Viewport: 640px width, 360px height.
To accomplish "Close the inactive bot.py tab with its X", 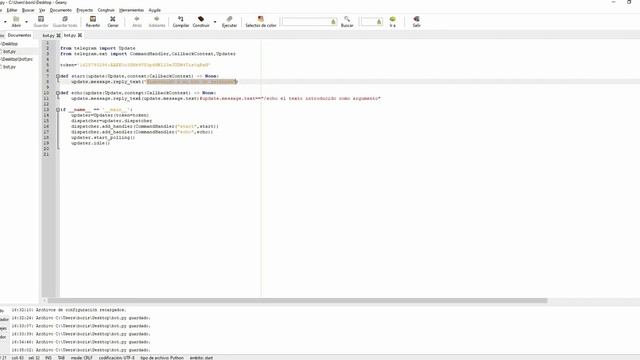I will point(59,36).
